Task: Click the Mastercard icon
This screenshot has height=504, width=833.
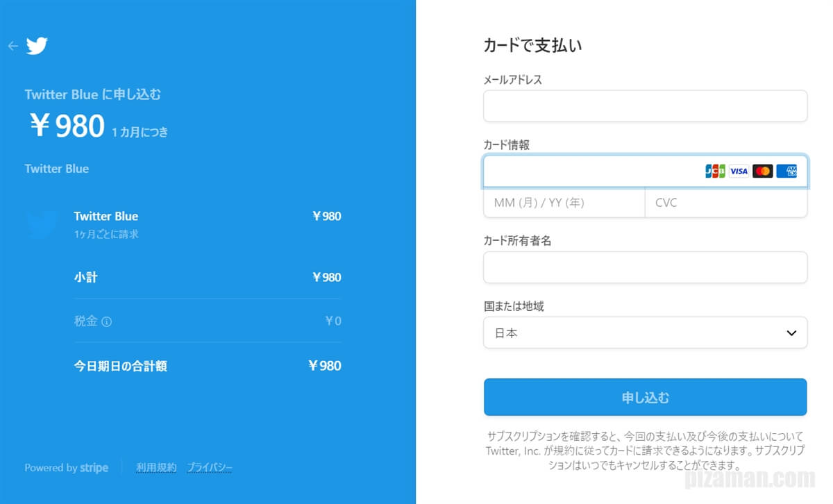Action: point(762,171)
